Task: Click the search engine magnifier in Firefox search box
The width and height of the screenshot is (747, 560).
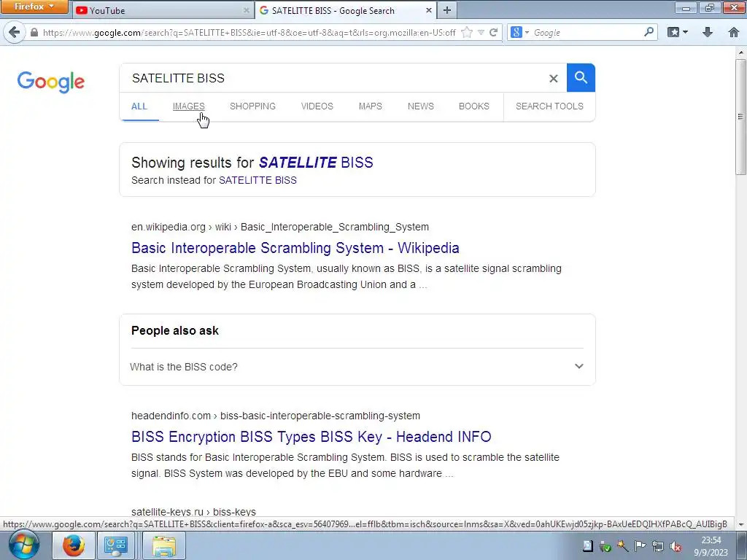Action: coord(649,32)
